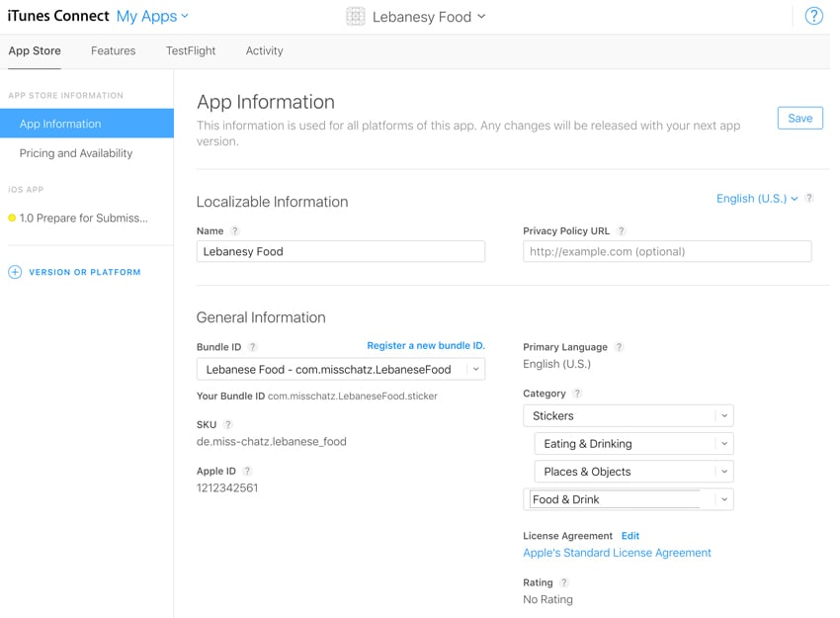Click Edit next to License Agreement
This screenshot has width=840, height=618.
click(630, 536)
